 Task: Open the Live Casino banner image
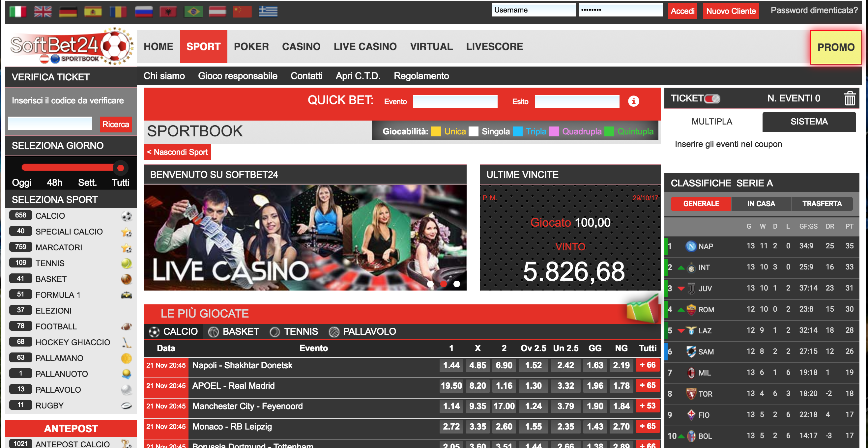point(305,238)
